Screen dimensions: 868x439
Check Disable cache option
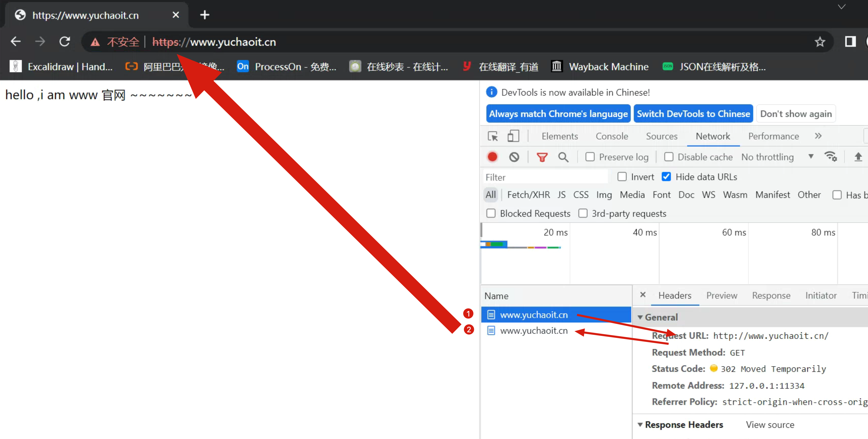tap(669, 157)
